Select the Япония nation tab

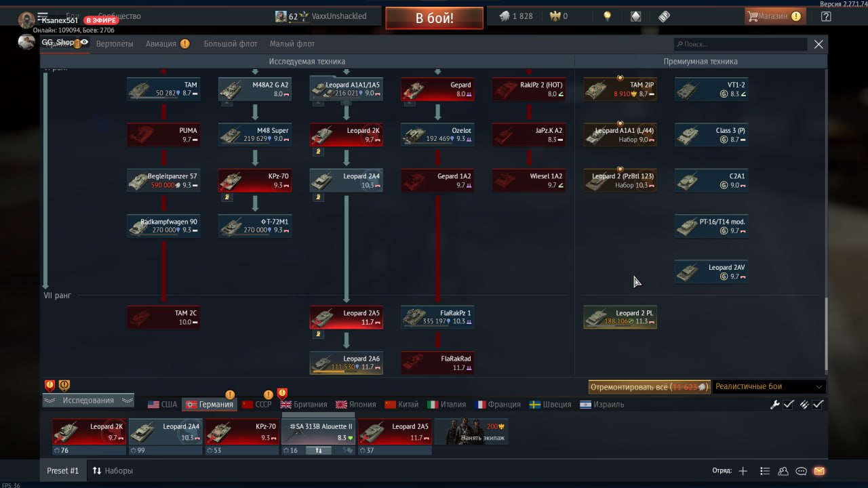[356, 405]
